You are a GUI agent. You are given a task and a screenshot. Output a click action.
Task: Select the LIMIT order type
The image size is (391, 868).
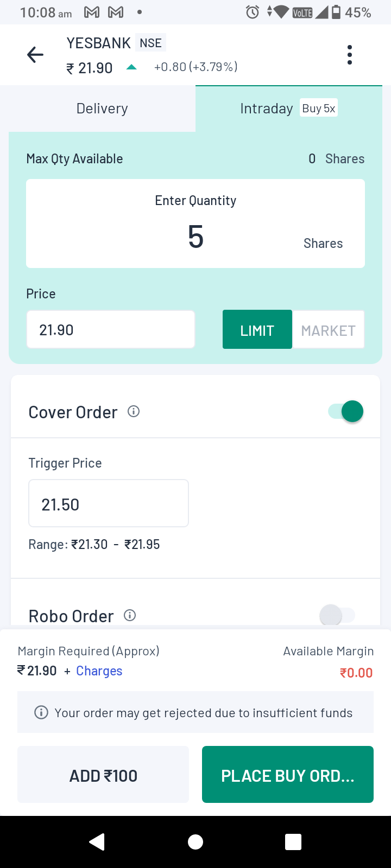click(257, 330)
